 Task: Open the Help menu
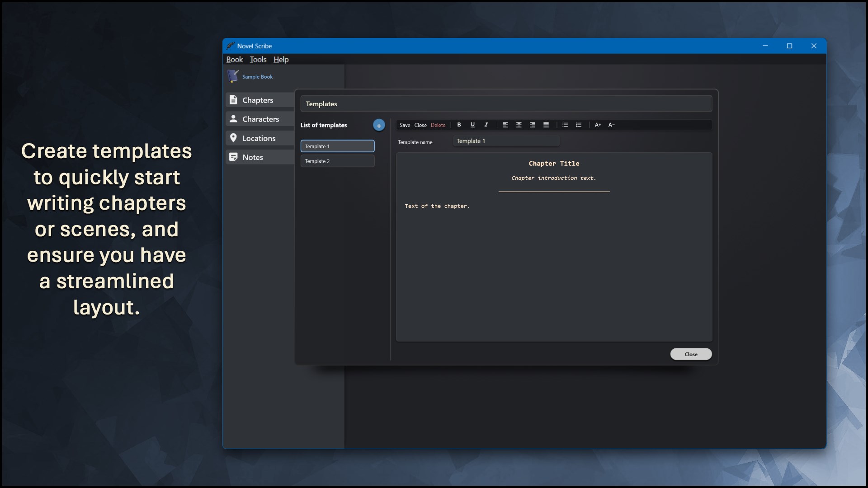pos(281,59)
